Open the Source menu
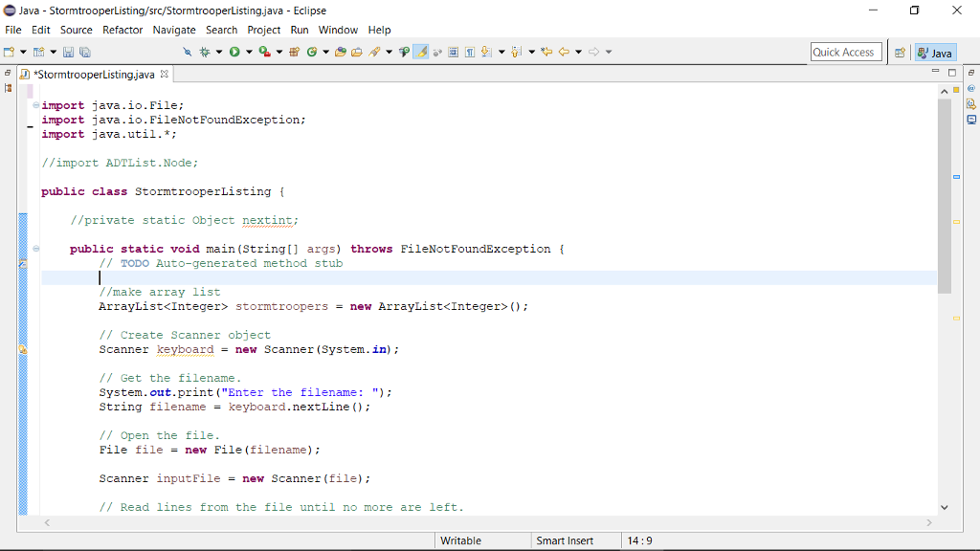Viewport: 980px width, 551px height. point(76,30)
